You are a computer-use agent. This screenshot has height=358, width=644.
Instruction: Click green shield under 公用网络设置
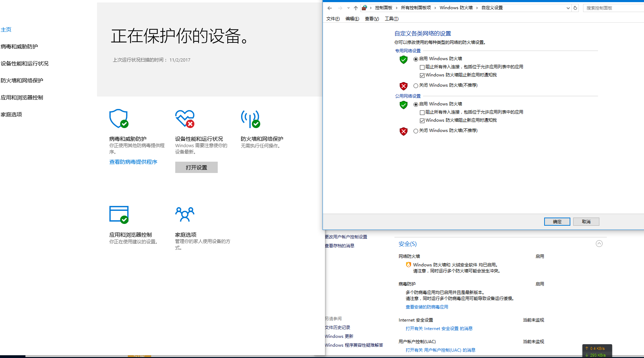[x=404, y=105]
